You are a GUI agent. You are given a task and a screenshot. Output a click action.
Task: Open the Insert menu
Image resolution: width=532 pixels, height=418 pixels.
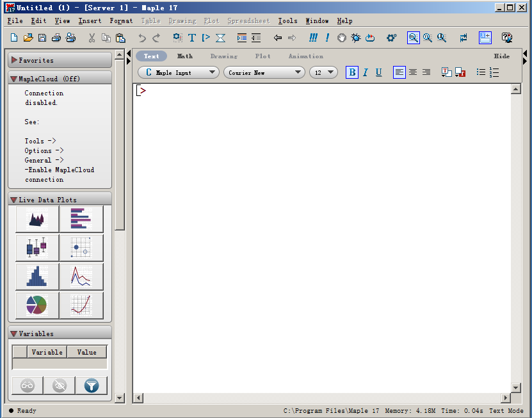[90, 20]
